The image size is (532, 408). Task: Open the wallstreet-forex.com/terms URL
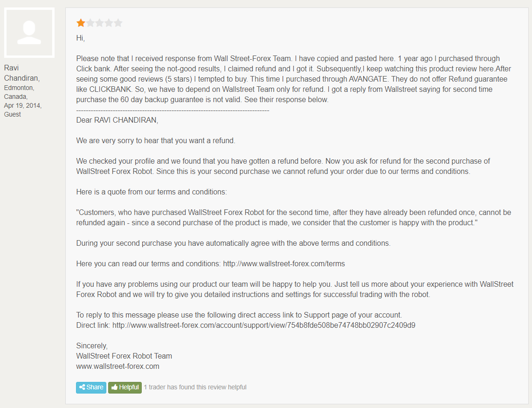click(283, 264)
